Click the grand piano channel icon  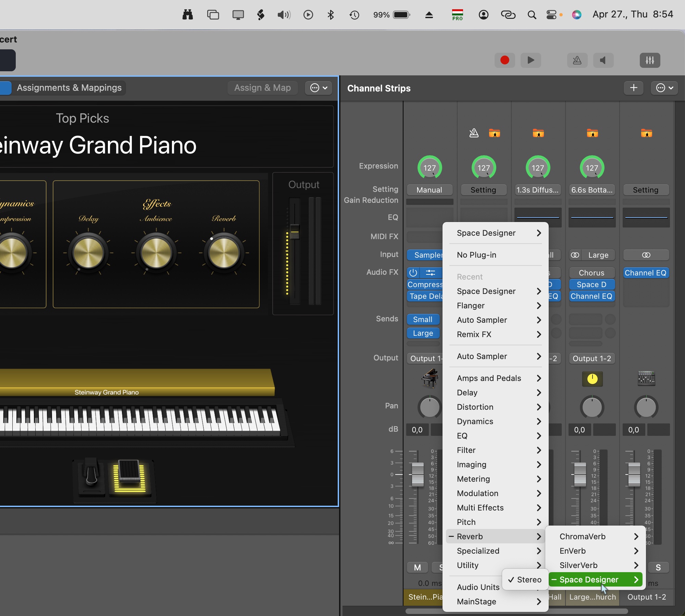(429, 378)
